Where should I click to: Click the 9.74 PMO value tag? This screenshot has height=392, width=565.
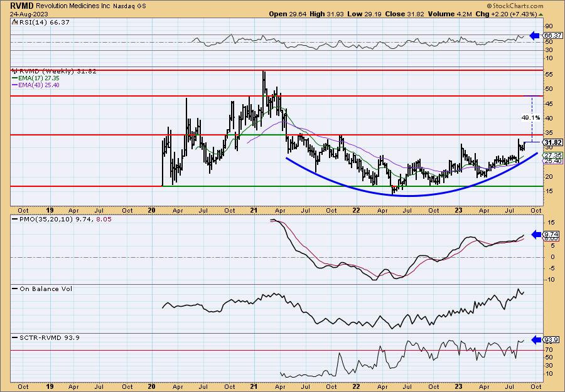(552, 233)
